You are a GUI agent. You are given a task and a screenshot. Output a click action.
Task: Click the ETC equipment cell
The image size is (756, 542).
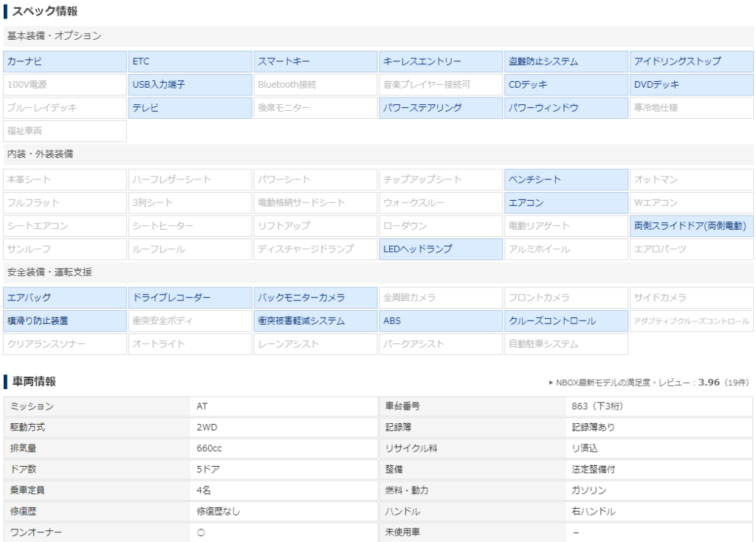[x=190, y=61]
